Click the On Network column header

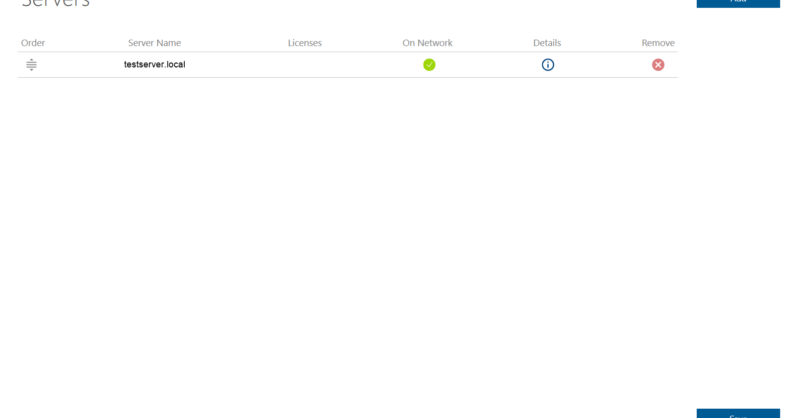tap(427, 43)
